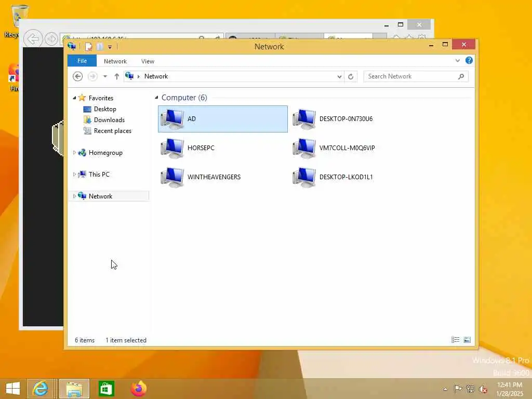Click the network tray icon

(x=470, y=389)
